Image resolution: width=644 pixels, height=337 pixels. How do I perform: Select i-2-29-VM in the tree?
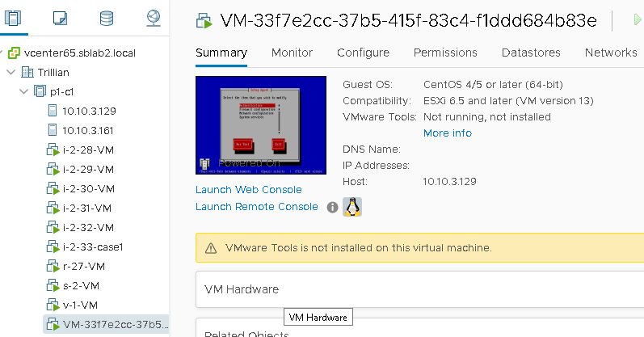(88, 170)
